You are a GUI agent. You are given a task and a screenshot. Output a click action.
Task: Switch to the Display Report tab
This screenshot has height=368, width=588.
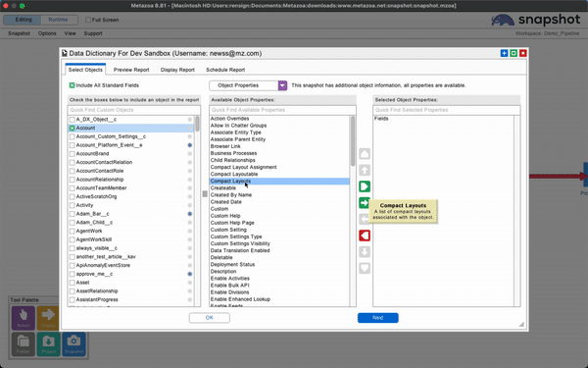(177, 70)
